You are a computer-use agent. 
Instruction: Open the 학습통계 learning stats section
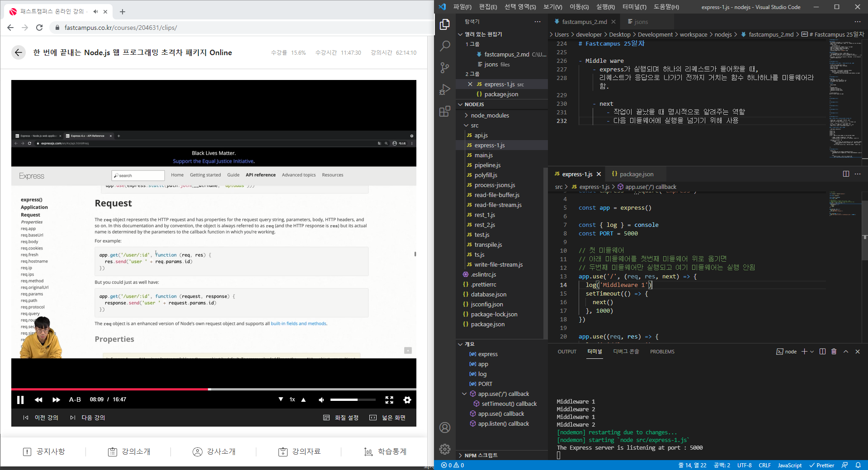coord(385,451)
